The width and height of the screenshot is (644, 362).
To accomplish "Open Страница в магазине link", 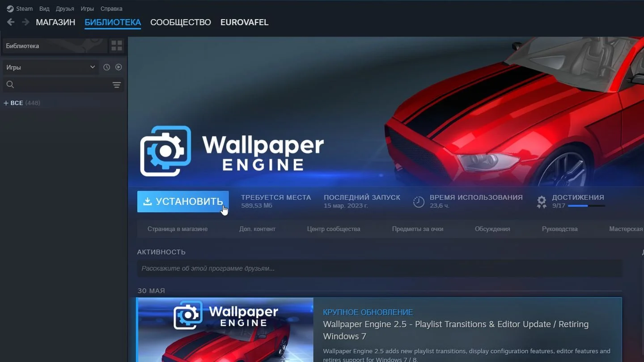I will pos(178,229).
